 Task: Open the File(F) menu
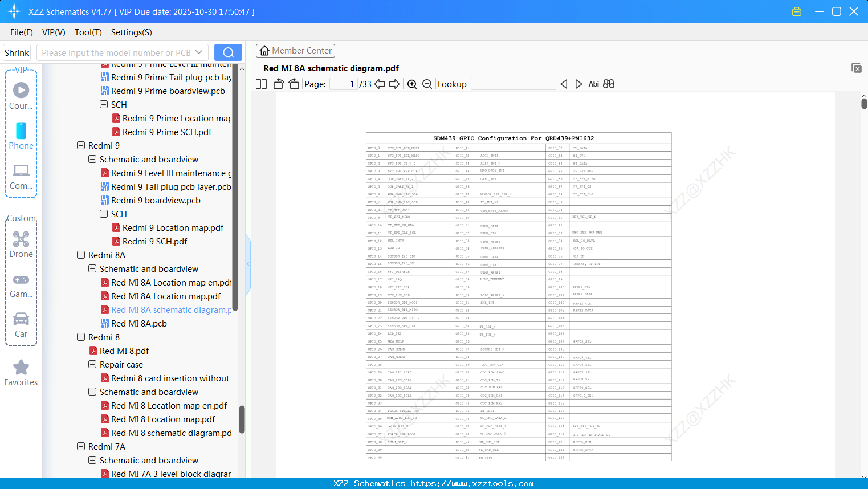(x=22, y=32)
